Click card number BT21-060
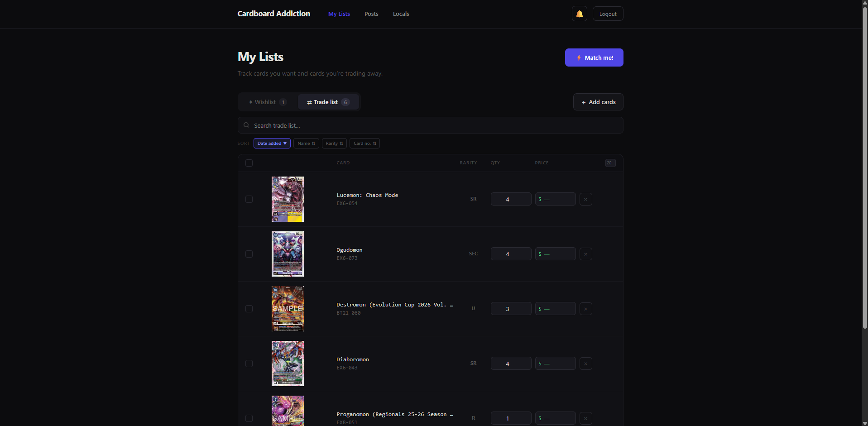Screen dimensions: 868x426 [349, 313]
